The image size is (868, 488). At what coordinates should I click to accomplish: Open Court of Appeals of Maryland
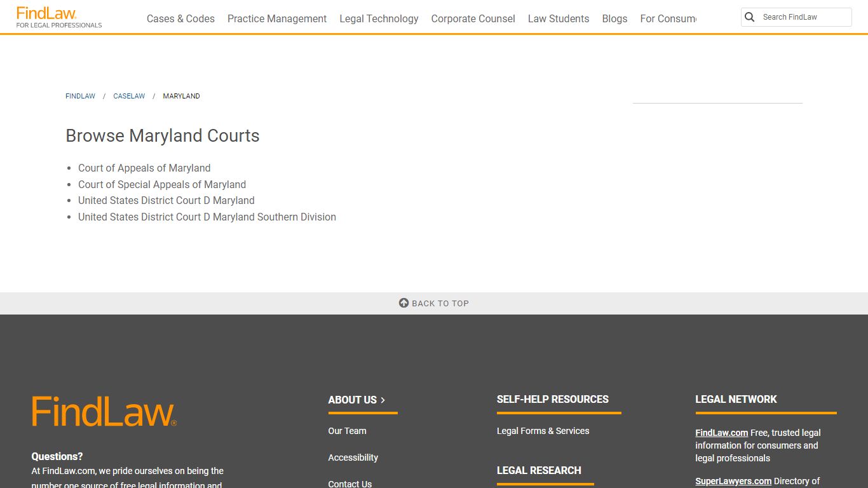pyautogui.click(x=144, y=168)
